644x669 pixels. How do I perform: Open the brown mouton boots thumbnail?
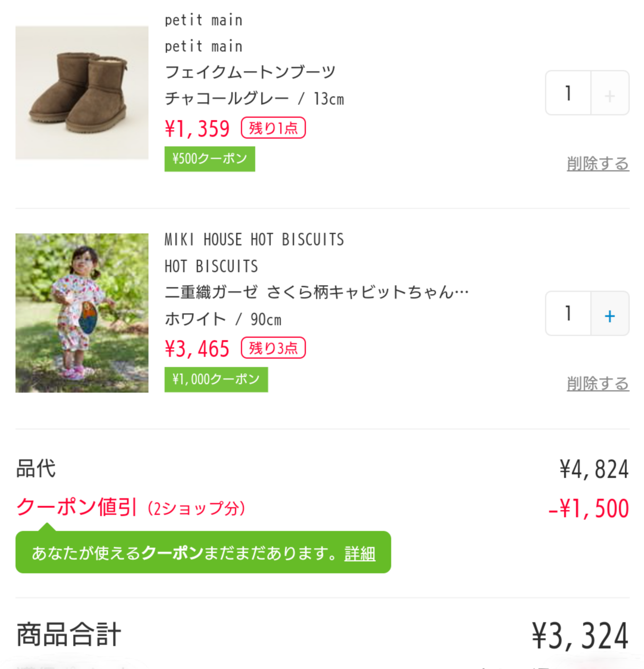82,93
